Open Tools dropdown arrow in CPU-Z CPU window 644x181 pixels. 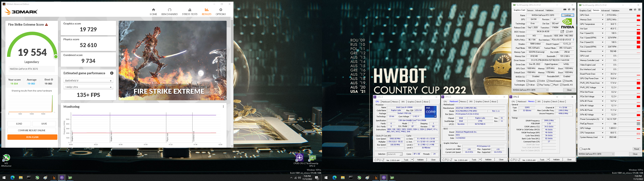412,160
